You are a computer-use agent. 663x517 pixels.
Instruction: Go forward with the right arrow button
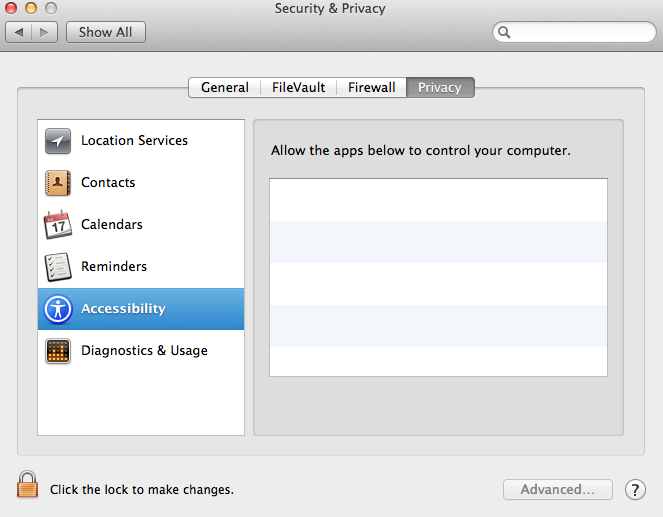(44, 32)
